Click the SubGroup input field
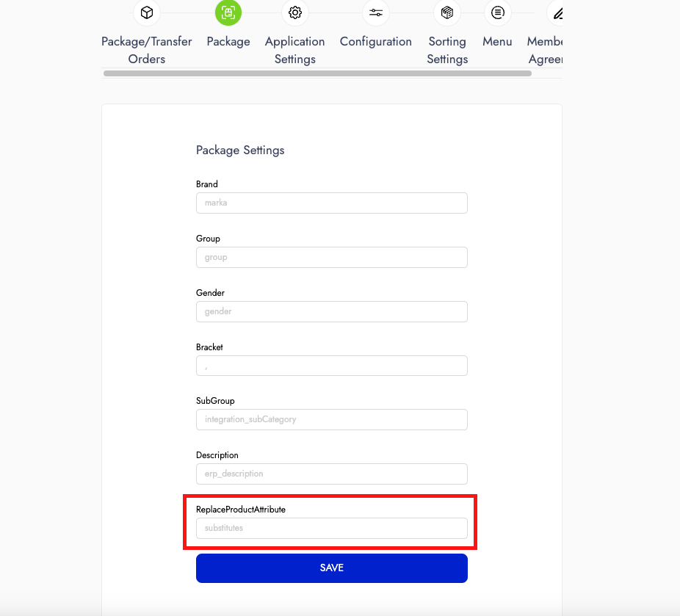 pos(332,420)
